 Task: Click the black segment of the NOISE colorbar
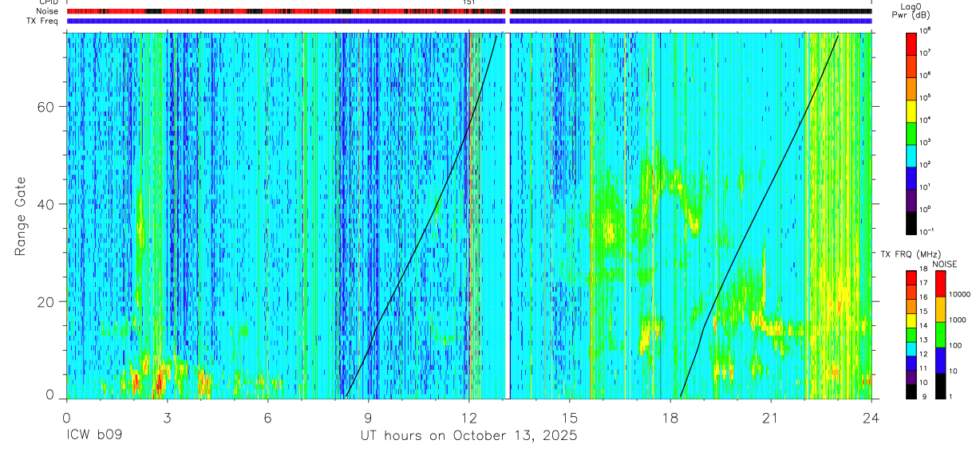pyautogui.click(x=942, y=386)
